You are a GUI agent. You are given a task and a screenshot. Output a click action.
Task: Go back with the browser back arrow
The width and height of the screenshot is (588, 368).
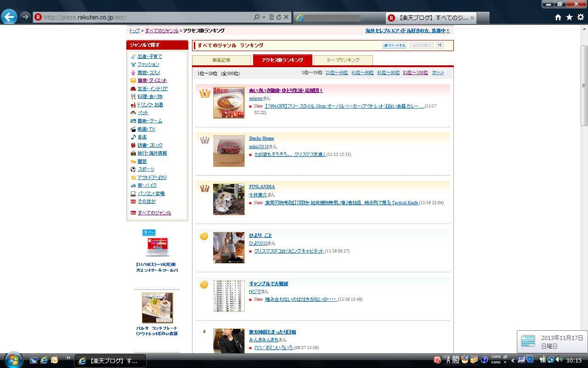tap(9, 17)
